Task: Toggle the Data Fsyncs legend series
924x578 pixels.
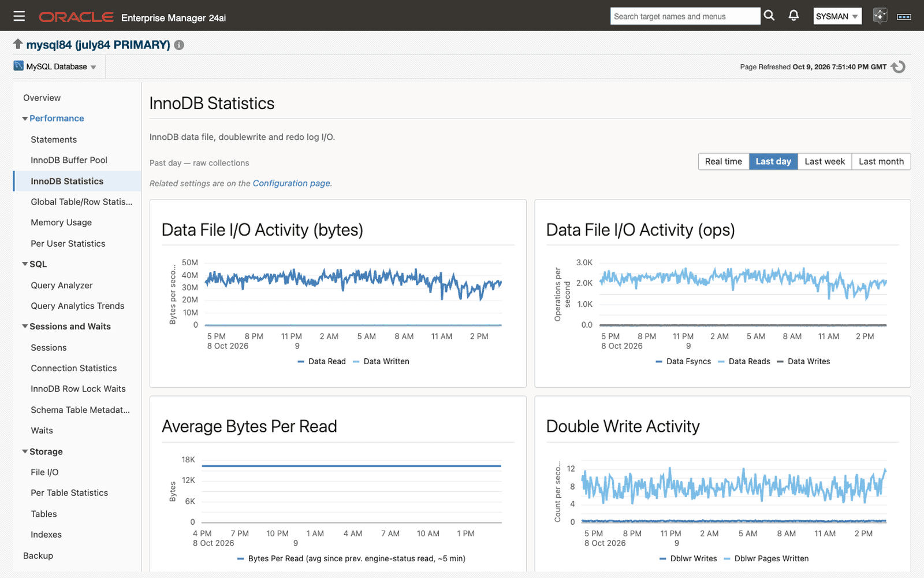Action: tap(684, 361)
